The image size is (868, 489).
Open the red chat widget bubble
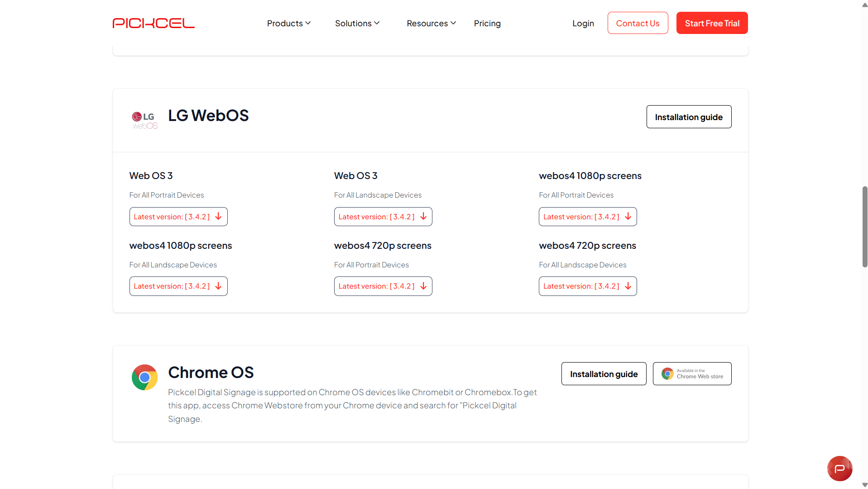(x=839, y=468)
